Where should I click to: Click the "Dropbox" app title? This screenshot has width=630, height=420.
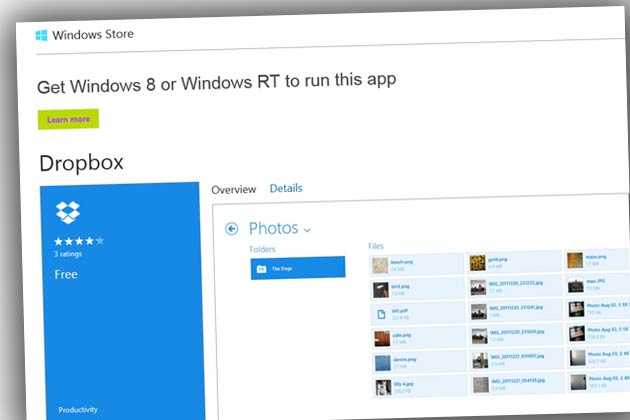pos(82,163)
